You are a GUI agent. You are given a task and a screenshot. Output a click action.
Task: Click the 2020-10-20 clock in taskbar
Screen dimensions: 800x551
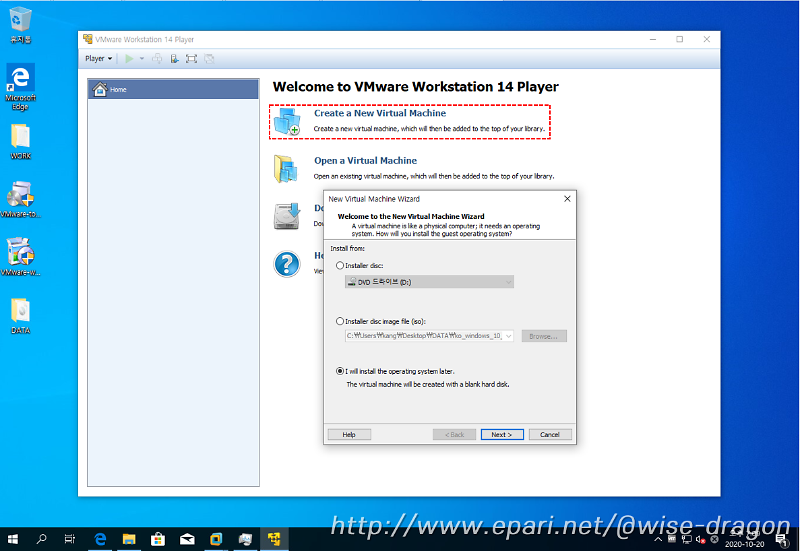click(744, 540)
